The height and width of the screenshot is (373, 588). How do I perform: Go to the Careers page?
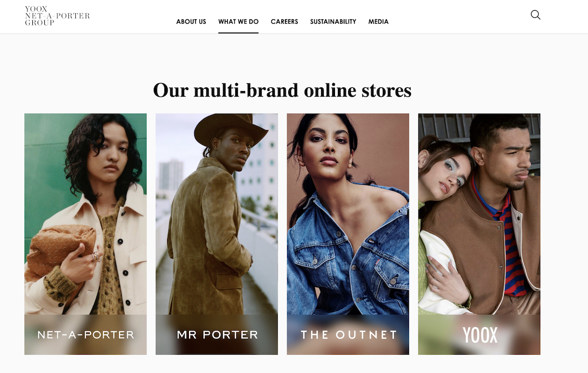[284, 22]
